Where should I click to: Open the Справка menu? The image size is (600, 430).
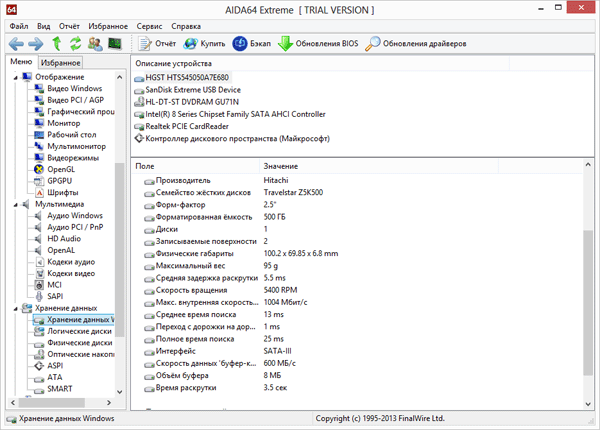186,26
